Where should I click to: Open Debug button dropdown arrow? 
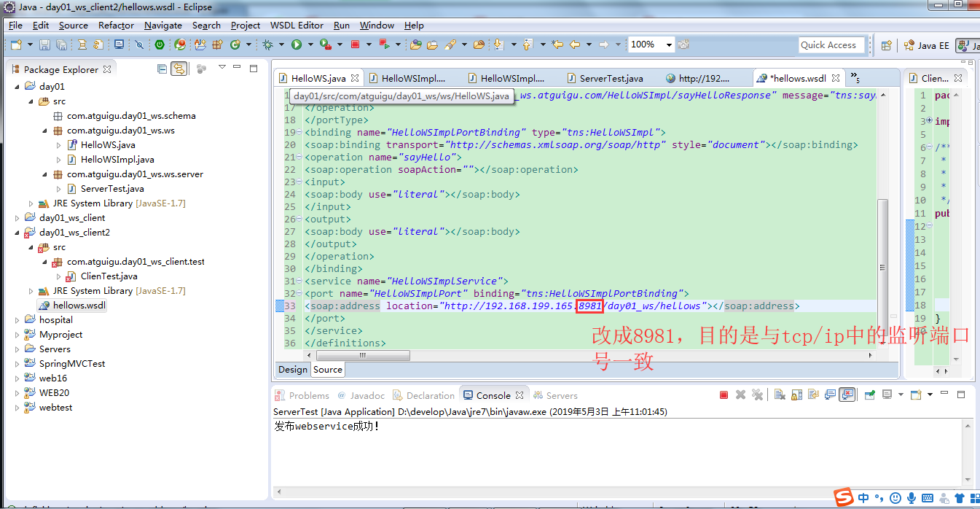(x=281, y=44)
